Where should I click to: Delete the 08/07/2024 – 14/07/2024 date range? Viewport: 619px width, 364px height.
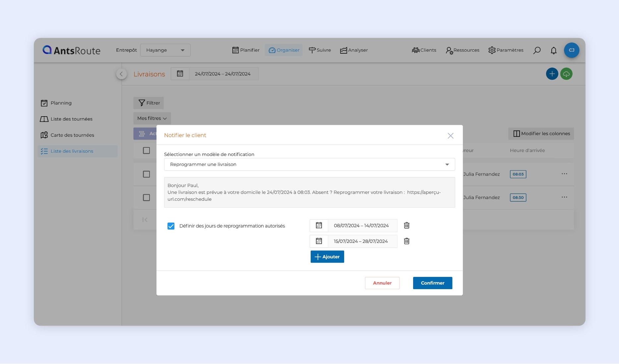(x=406, y=226)
